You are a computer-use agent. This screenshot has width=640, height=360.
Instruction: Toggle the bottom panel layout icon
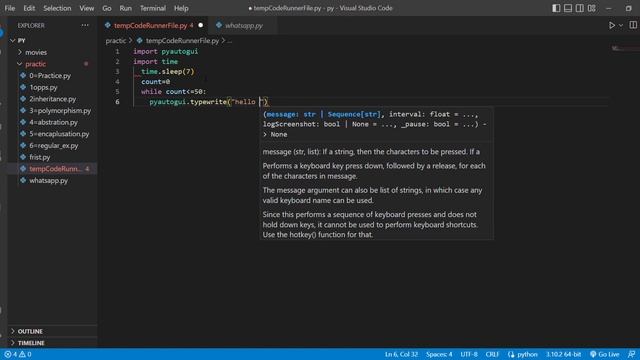(x=568, y=8)
